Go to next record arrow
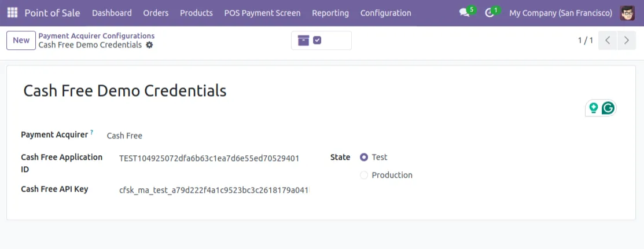This screenshot has width=644, height=249. pos(626,41)
